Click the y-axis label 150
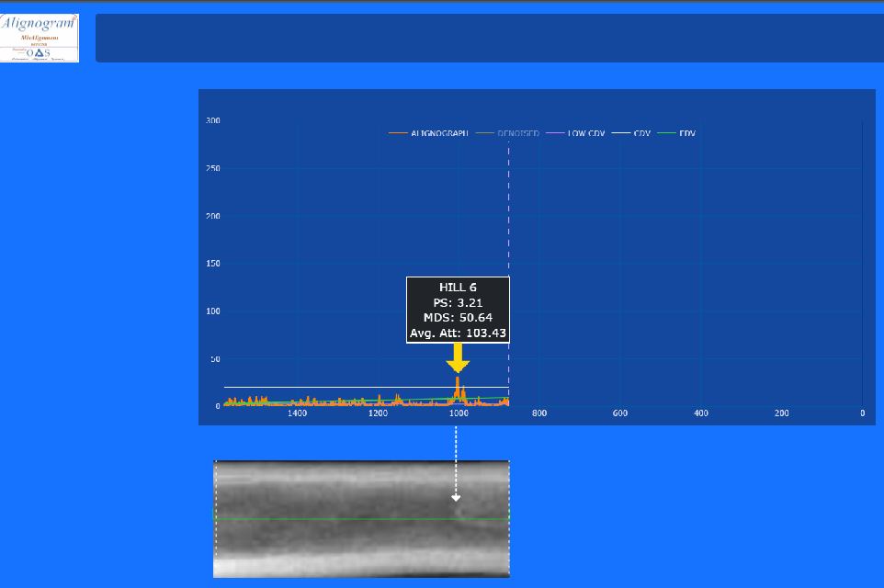The height and width of the screenshot is (588, 884). (x=213, y=264)
